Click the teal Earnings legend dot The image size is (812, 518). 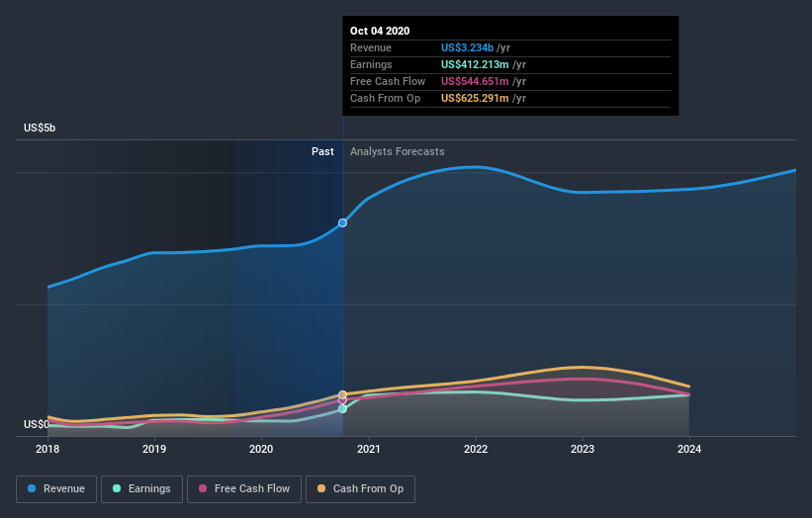pyautogui.click(x=117, y=488)
